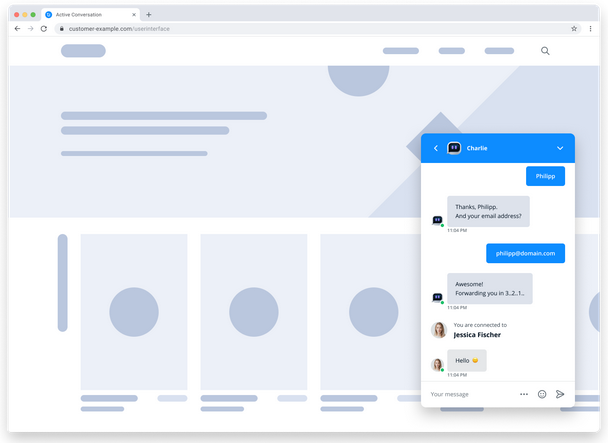Click the browser back arrow
The image size is (608, 443).
(x=17, y=29)
